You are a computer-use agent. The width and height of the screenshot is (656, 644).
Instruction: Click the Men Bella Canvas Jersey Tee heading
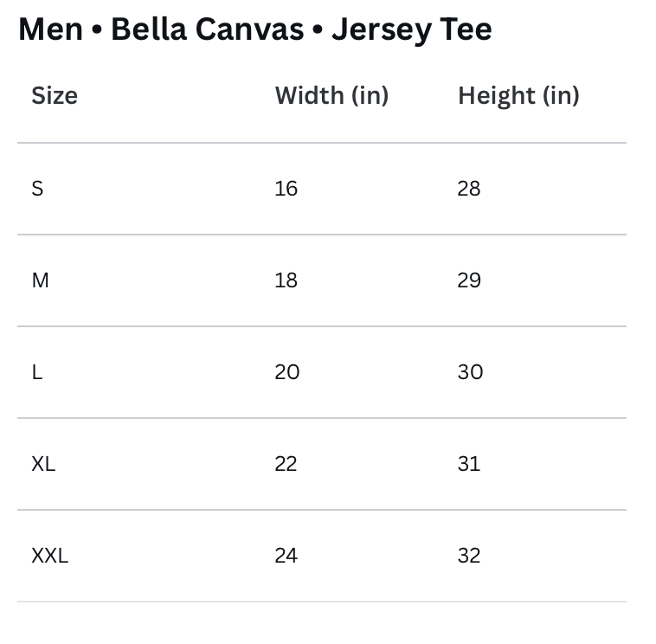click(255, 29)
